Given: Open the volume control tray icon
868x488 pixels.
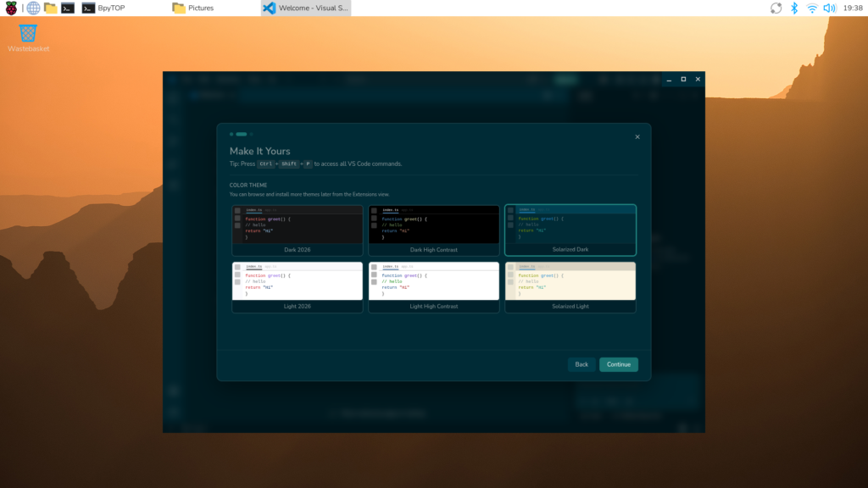Looking at the screenshot, I should point(829,8).
